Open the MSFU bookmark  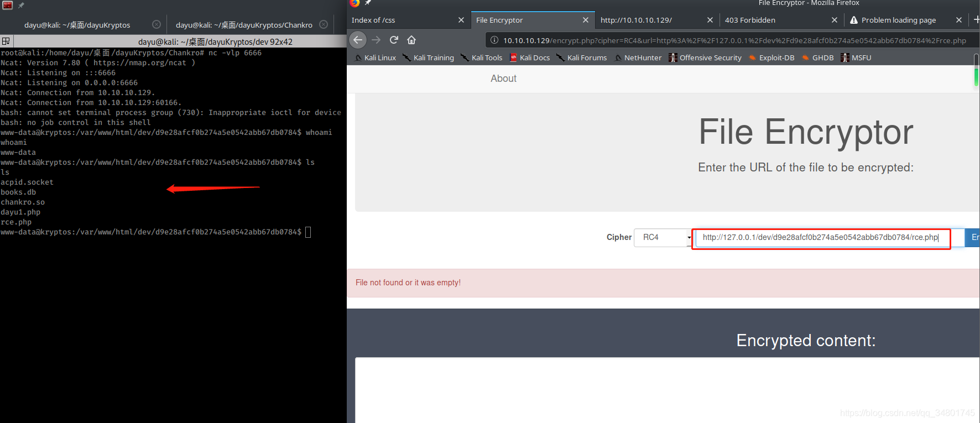coord(856,58)
